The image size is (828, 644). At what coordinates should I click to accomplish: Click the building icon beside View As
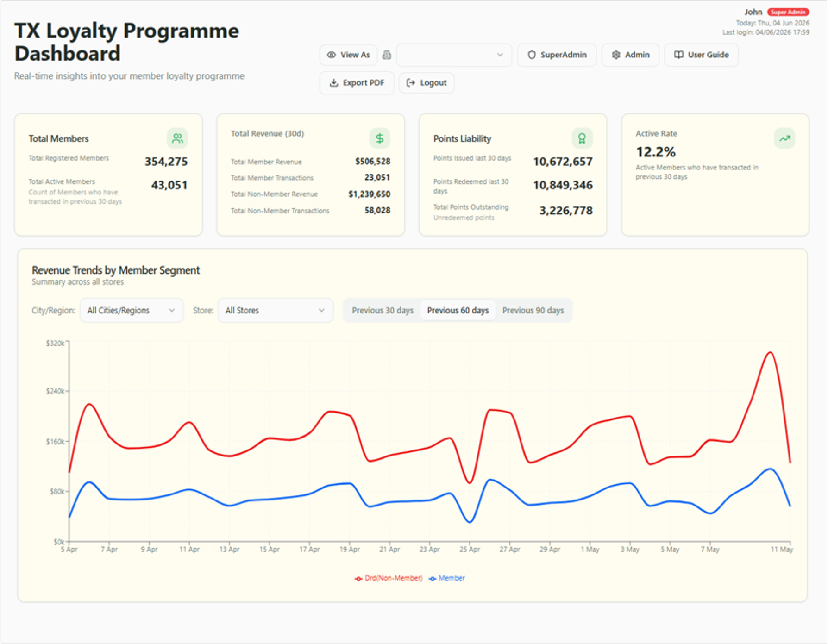(387, 55)
